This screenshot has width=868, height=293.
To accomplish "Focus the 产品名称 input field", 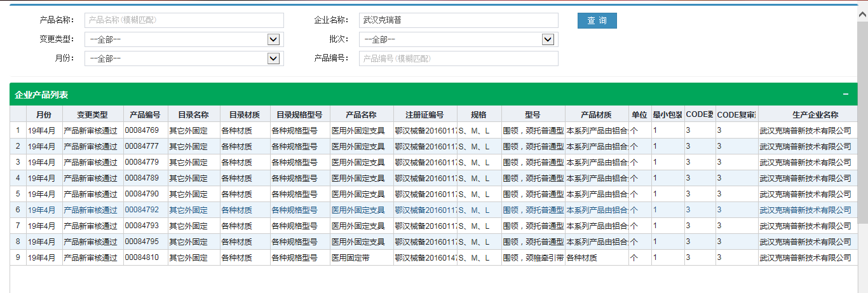I will [184, 20].
